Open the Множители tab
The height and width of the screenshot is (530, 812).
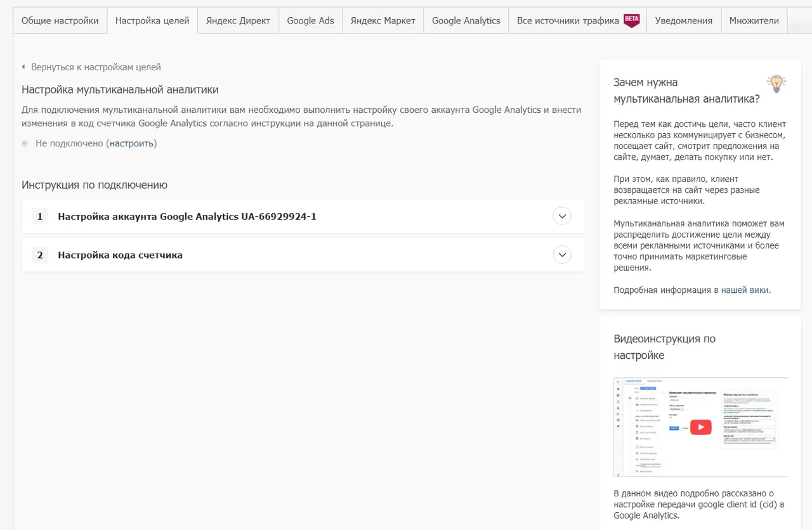point(754,20)
